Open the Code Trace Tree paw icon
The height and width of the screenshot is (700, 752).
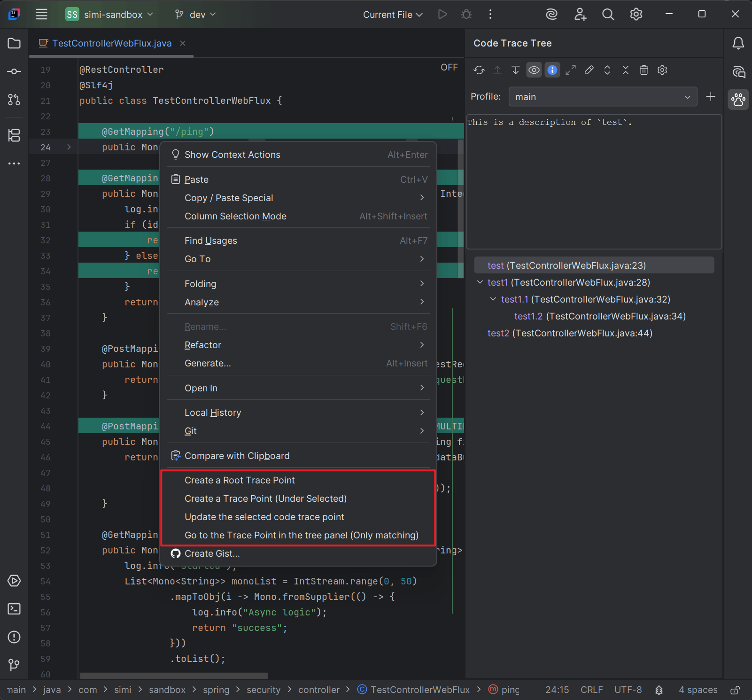(x=738, y=99)
